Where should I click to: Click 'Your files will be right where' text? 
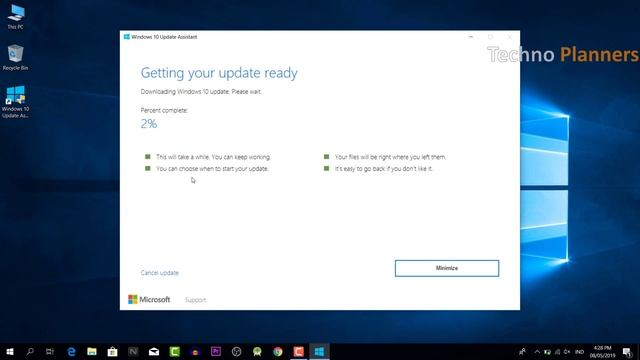[x=391, y=157]
